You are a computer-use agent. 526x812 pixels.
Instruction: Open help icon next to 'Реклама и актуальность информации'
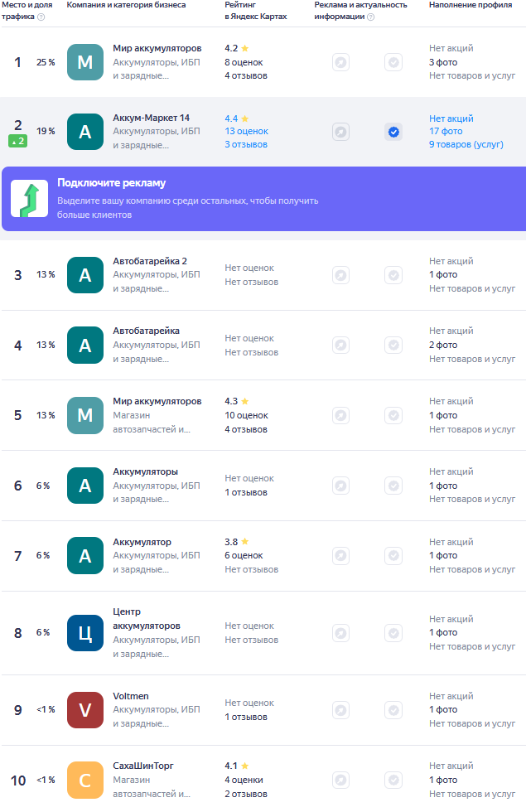coord(371,17)
